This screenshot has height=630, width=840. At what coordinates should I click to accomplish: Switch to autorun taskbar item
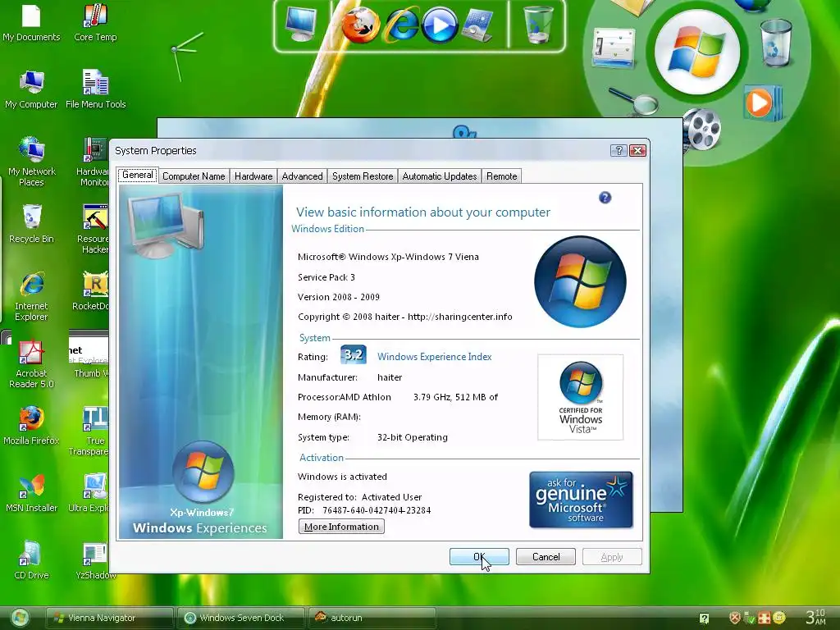pos(372,618)
